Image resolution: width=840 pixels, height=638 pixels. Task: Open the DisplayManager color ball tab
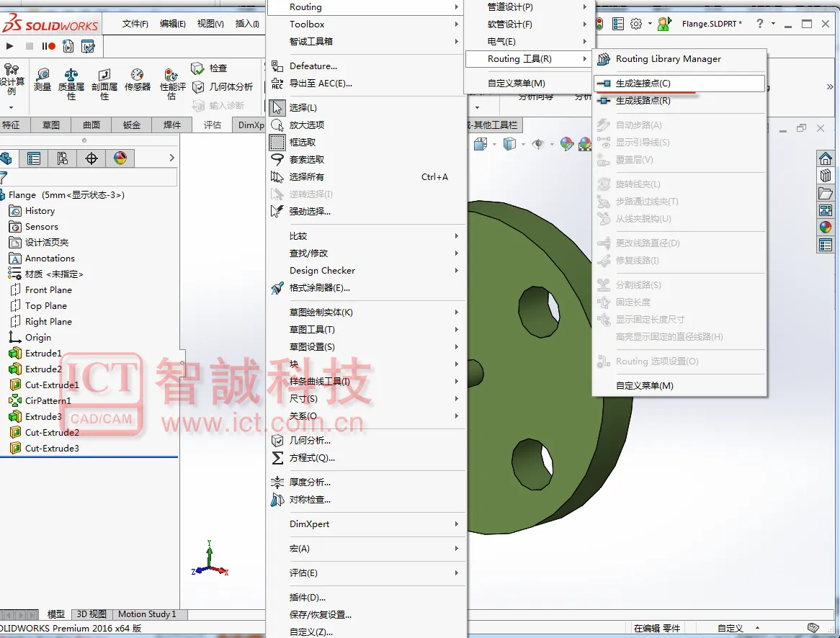[x=120, y=158]
